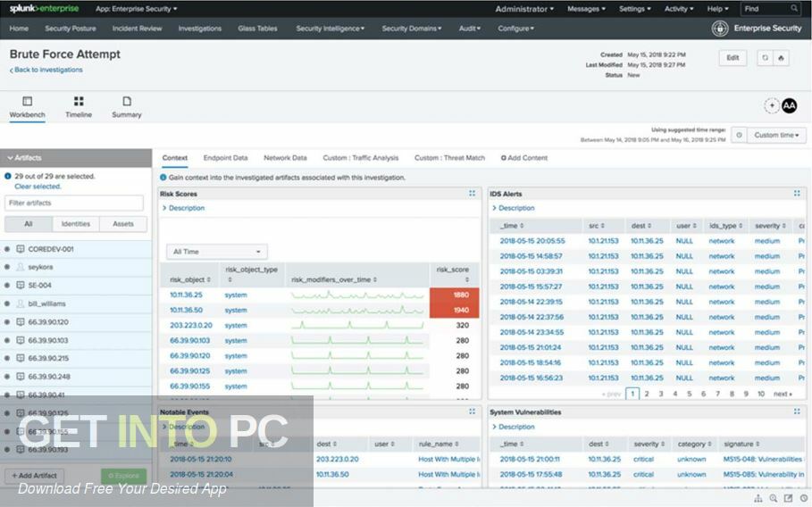Sort by the risk_object column header
The width and height of the screenshot is (812, 507).
click(x=190, y=279)
